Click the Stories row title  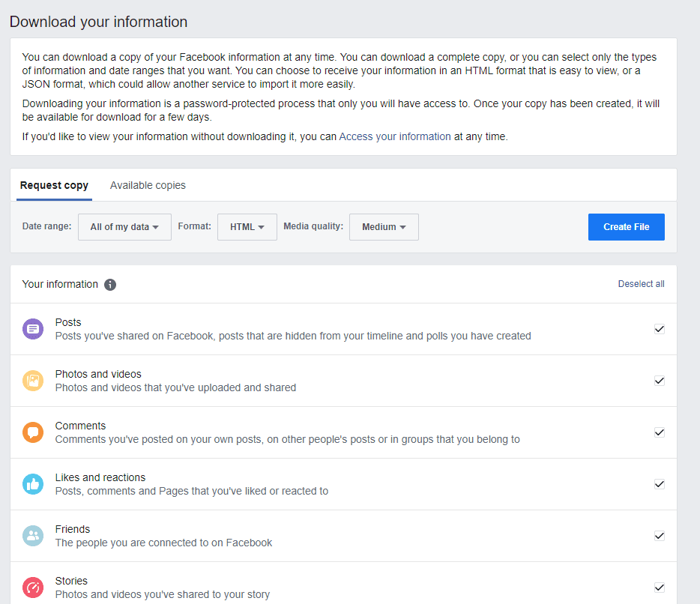[71, 582]
